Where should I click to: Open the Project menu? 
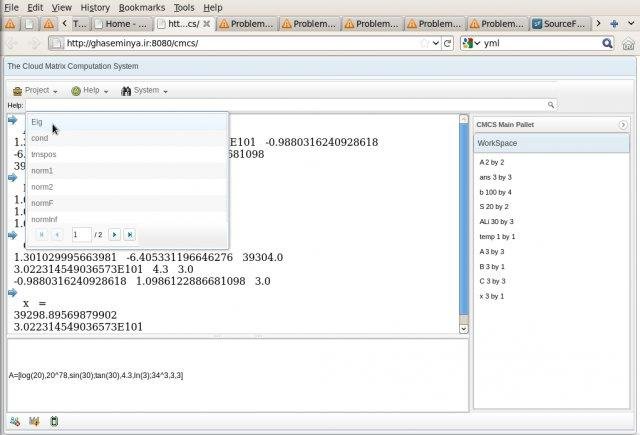[x=35, y=91]
